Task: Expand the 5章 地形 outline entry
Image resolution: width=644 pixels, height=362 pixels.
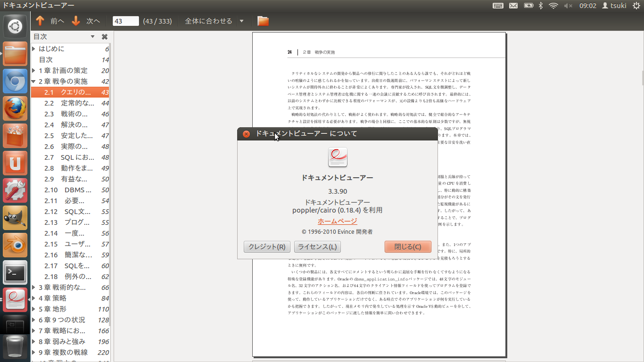Action: pyautogui.click(x=34, y=309)
